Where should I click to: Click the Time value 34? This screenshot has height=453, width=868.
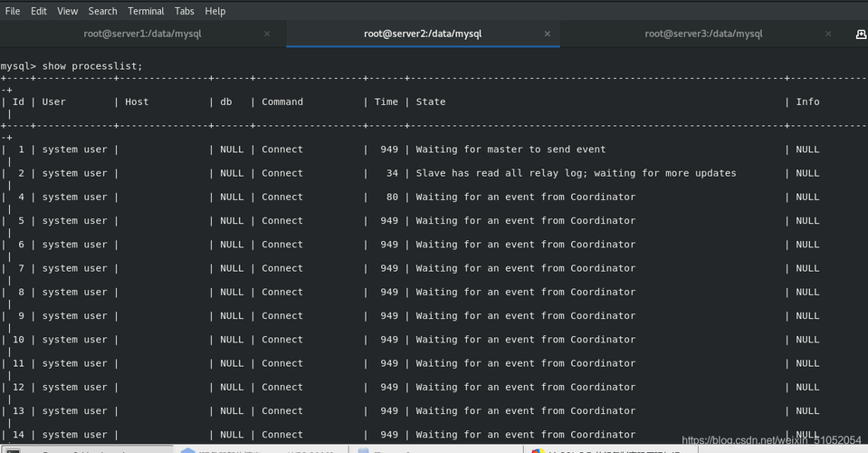tap(392, 173)
